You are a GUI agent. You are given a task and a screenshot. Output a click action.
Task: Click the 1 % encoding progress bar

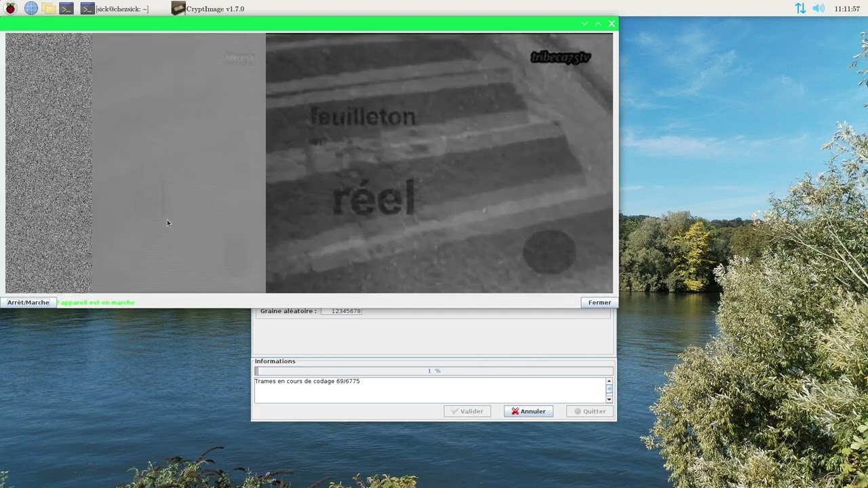pyautogui.click(x=434, y=371)
